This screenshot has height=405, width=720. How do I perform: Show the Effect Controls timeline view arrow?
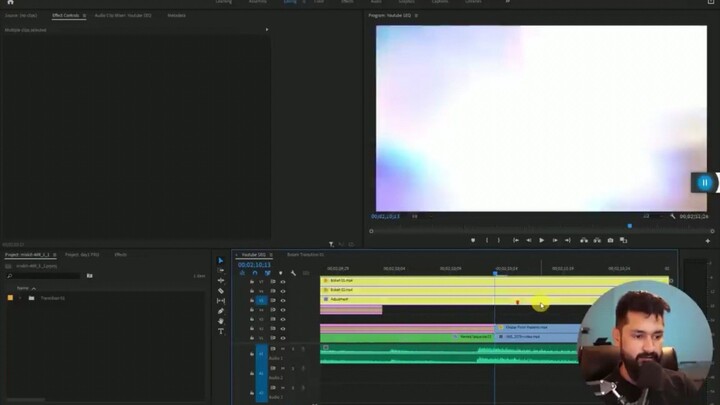click(x=267, y=30)
